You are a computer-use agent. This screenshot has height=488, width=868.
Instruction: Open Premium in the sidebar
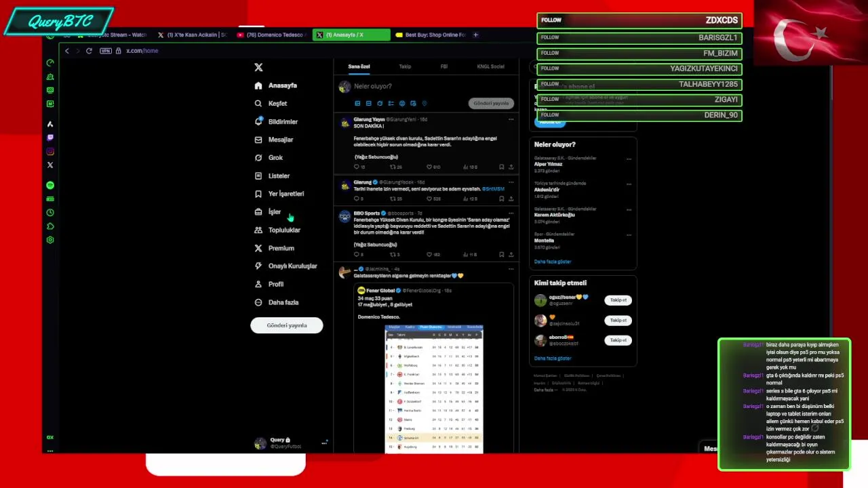(275, 248)
